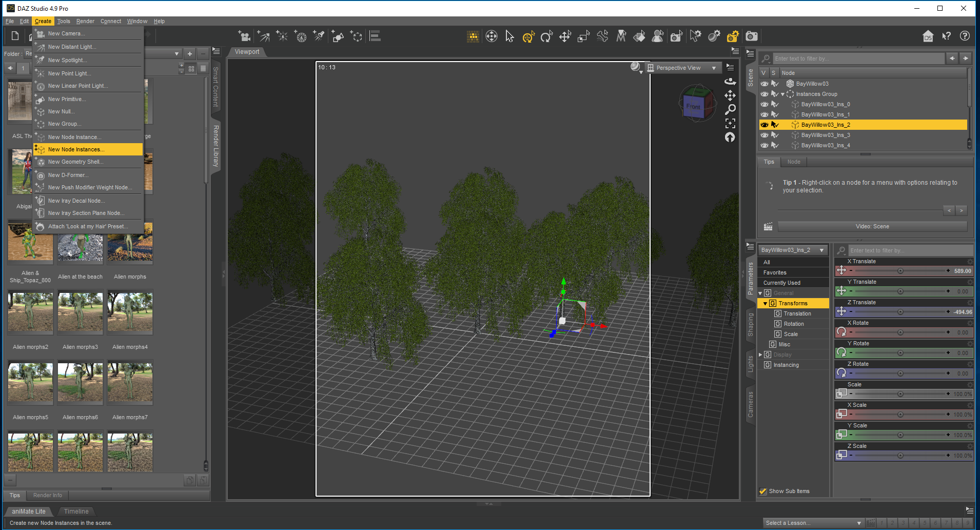Collapse the Transforms property group

[766, 303]
